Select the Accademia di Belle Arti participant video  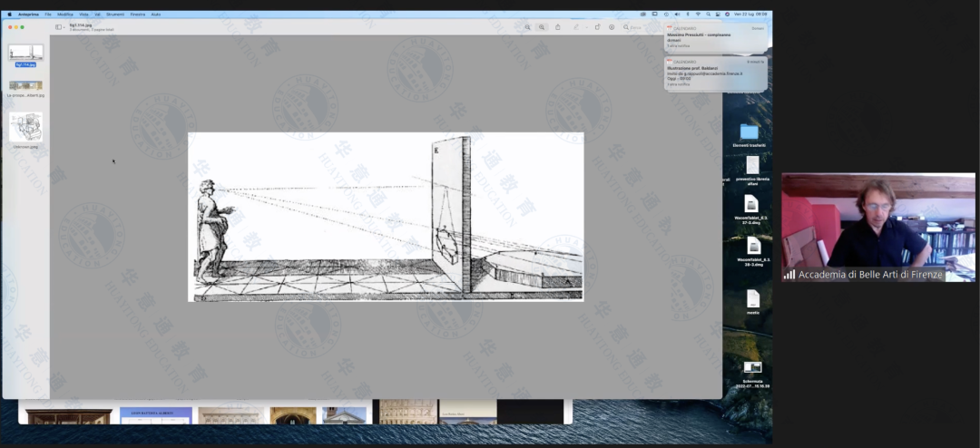tap(877, 228)
